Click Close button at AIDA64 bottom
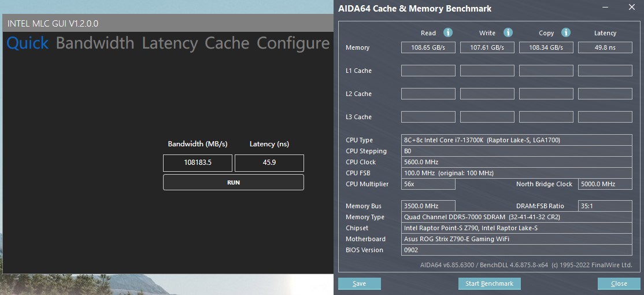644x295 pixels. (619, 283)
